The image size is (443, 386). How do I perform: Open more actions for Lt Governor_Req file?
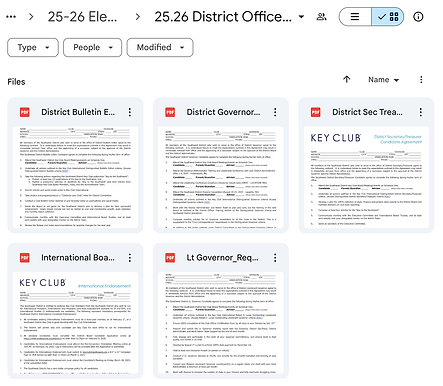coord(275,258)
